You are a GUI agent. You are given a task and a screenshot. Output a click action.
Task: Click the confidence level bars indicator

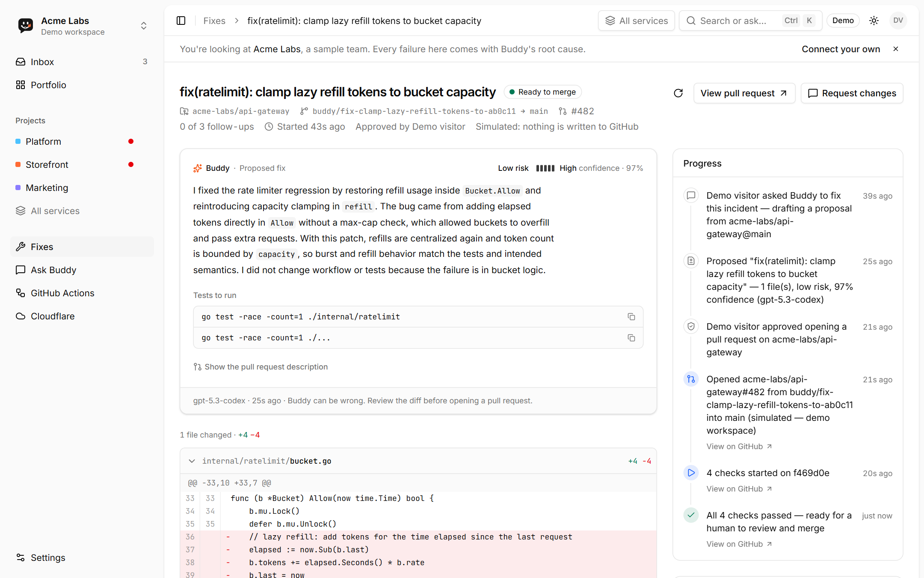[x=545, y=168]
